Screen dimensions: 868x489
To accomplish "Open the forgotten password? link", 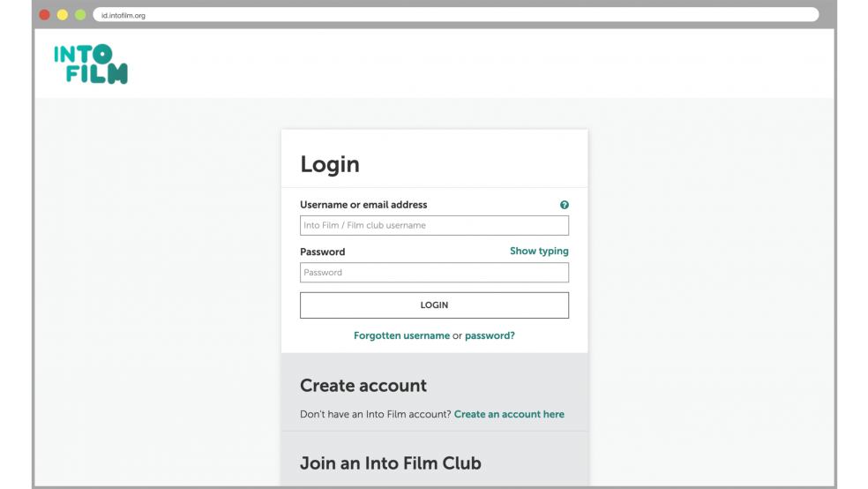I will (490, 335).
